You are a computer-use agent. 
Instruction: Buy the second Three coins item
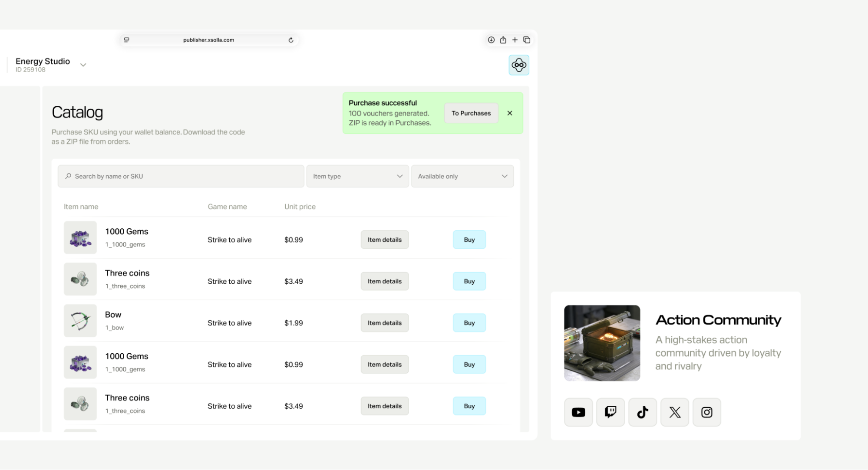[x=469, y=406]
